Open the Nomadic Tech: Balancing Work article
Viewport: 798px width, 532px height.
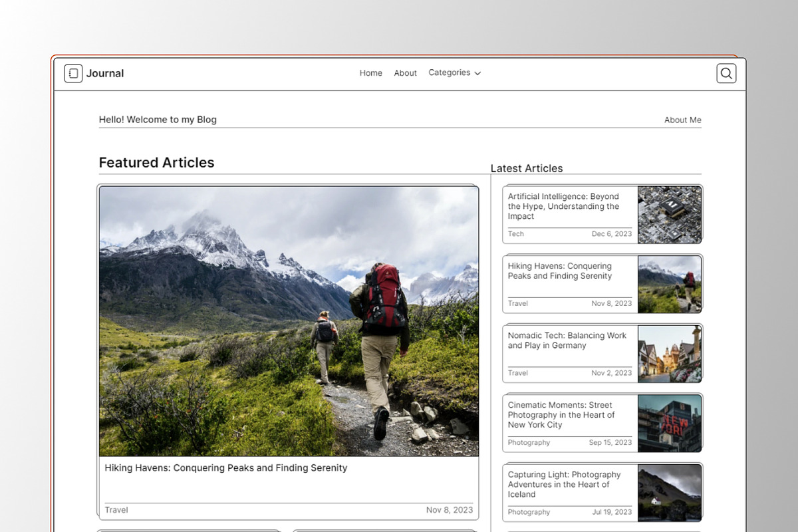pyautogui.click(x=567, y=340)
